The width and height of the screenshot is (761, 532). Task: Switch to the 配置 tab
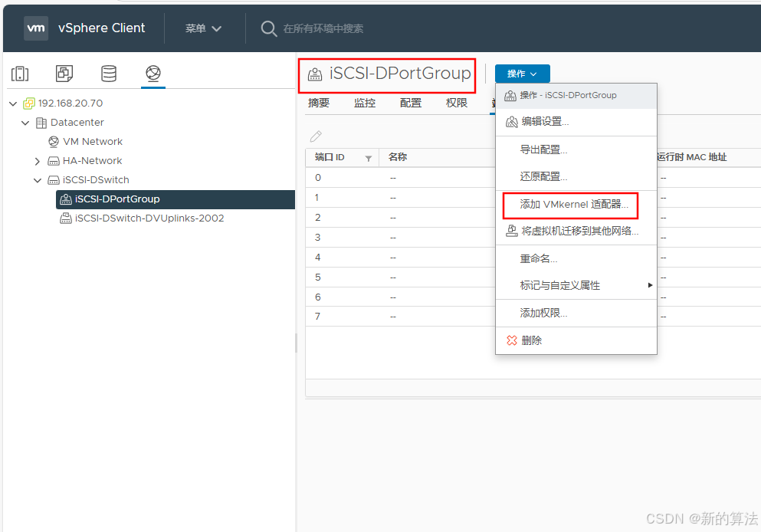pyautogui.click(x=411, y=103)
